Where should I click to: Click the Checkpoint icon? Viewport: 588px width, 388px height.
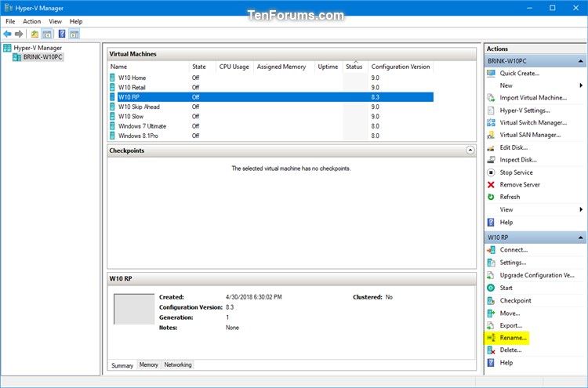[491, 301]
